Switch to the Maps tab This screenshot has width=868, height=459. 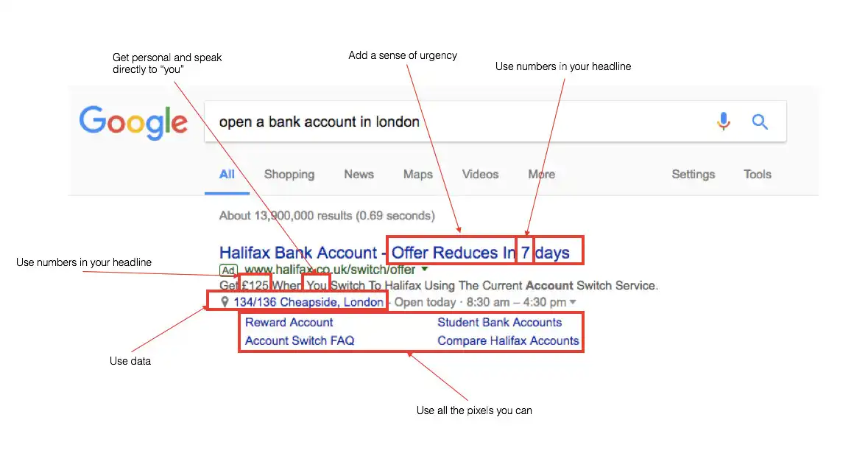[x=418, y=175]
